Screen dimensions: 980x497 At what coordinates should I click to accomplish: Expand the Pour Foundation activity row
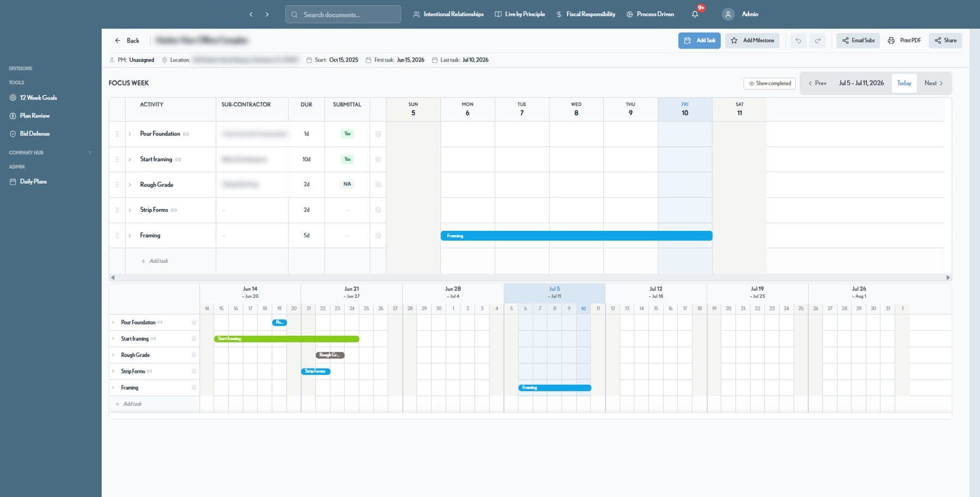pos(130,134)
